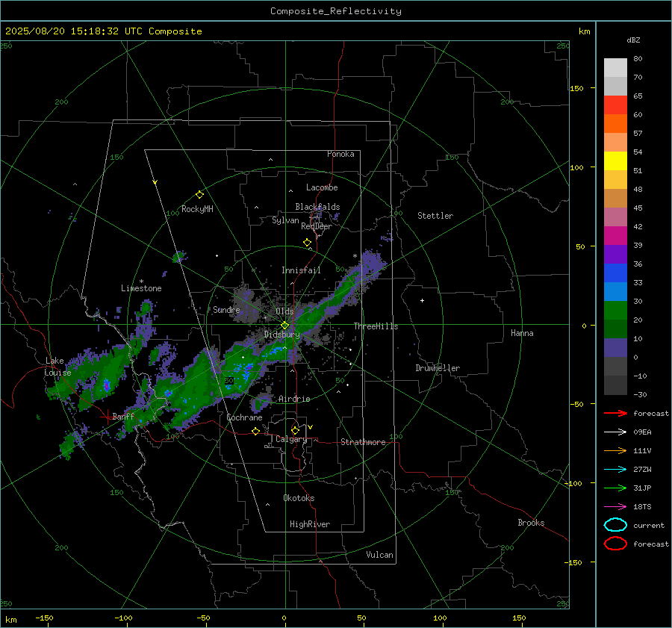Click the Banff label
672x628 pixels.
tap(123, 416)
